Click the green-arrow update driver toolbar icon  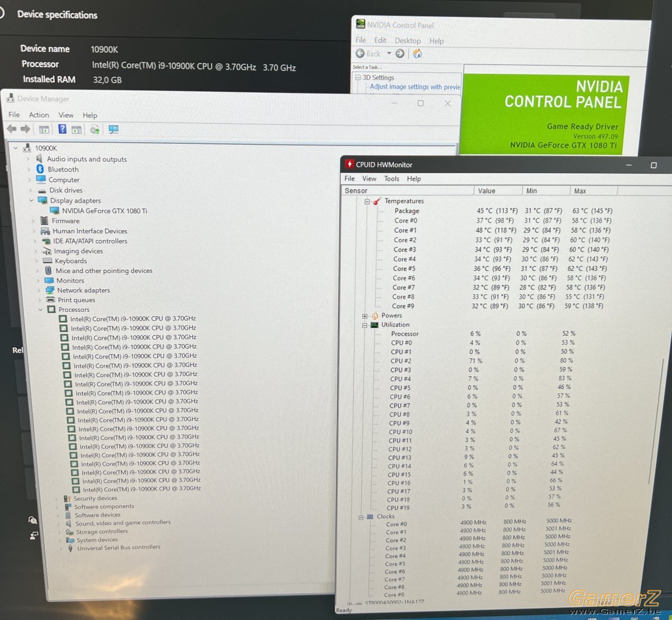[95, 130]
